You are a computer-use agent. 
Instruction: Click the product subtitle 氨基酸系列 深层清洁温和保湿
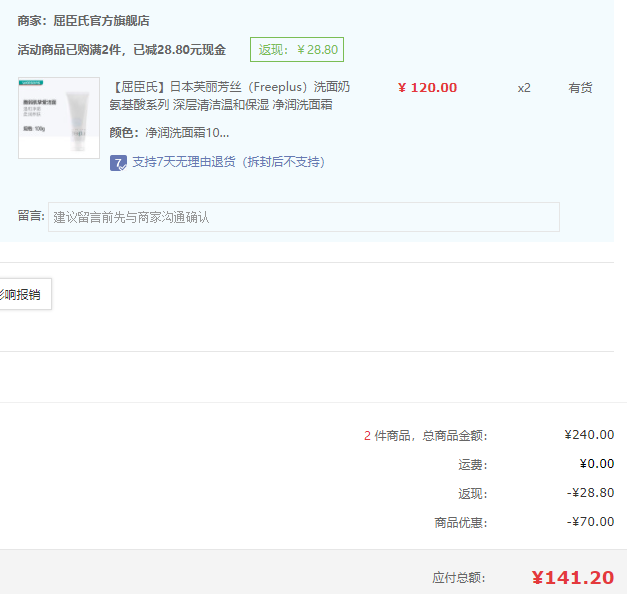tap(190, 105)
